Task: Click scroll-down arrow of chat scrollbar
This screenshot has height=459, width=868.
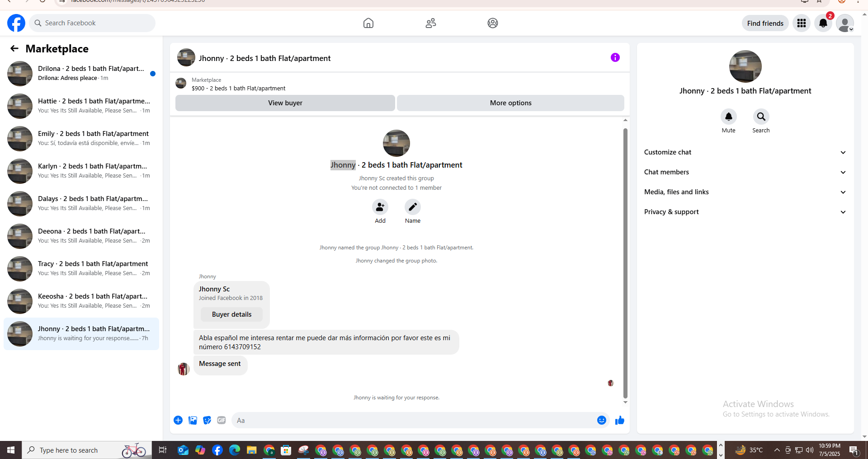Action: [625, 402]
